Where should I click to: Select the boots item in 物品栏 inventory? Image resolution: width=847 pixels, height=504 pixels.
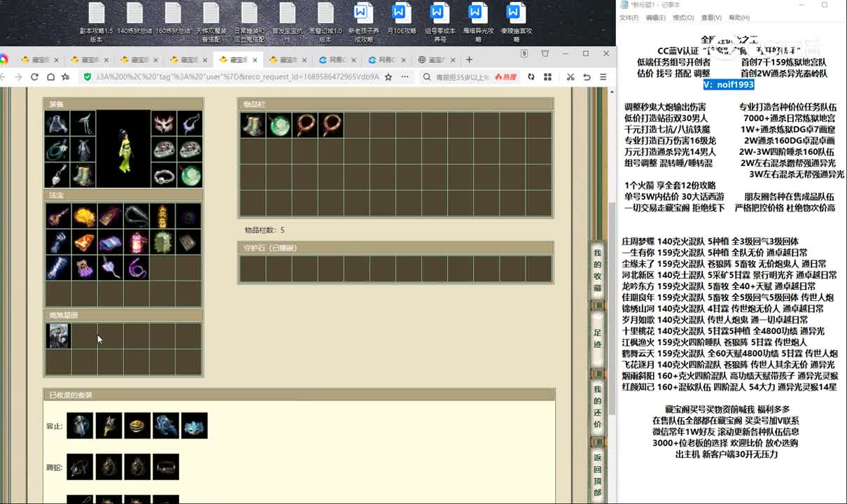pyautogui.click(x=253, y=125)
